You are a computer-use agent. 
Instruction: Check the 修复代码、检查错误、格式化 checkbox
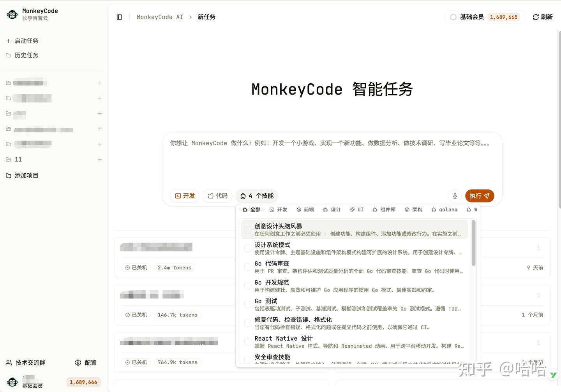248,323
